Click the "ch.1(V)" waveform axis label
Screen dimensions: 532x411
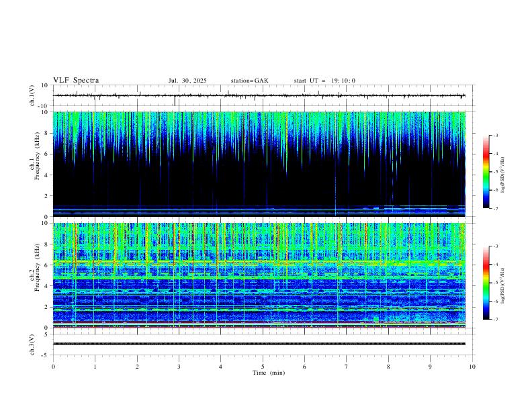[32, 95]
